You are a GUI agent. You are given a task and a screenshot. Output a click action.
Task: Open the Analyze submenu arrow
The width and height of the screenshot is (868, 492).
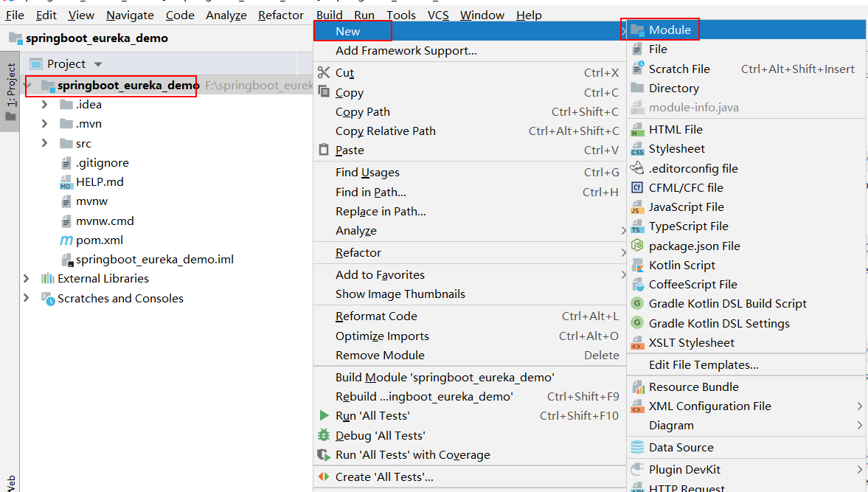click(623, 231)
